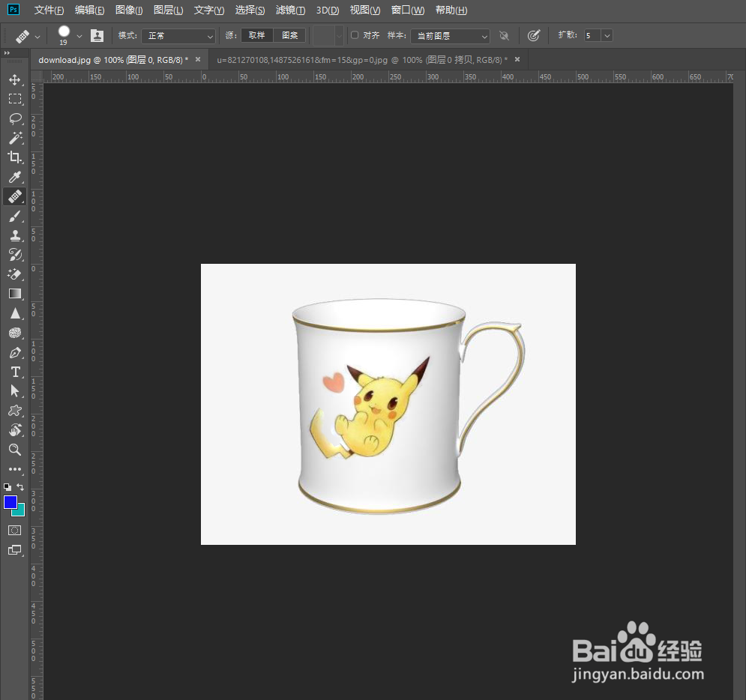
Task: Enable the 对齐 aligned checkbox
Action: 355,35
